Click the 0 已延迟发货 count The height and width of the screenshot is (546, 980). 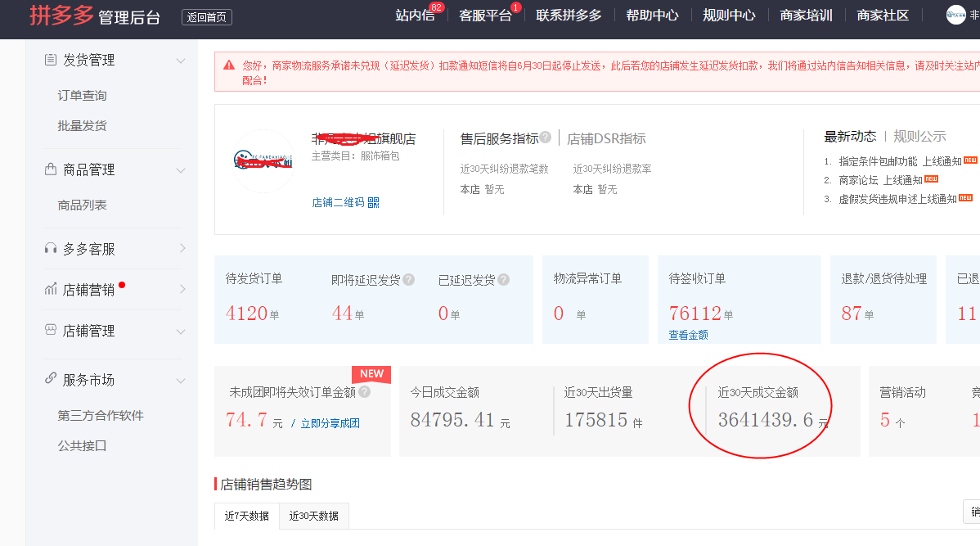[443, 314]
